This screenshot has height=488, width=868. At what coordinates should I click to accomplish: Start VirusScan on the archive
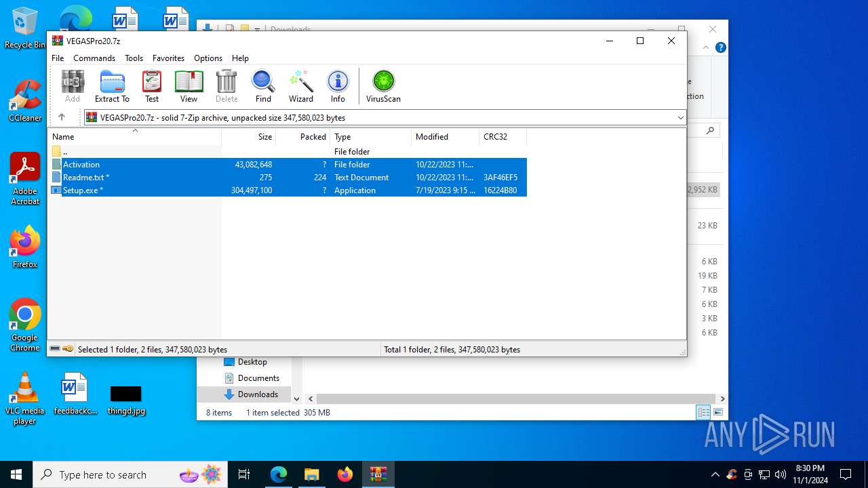[383, 86]
